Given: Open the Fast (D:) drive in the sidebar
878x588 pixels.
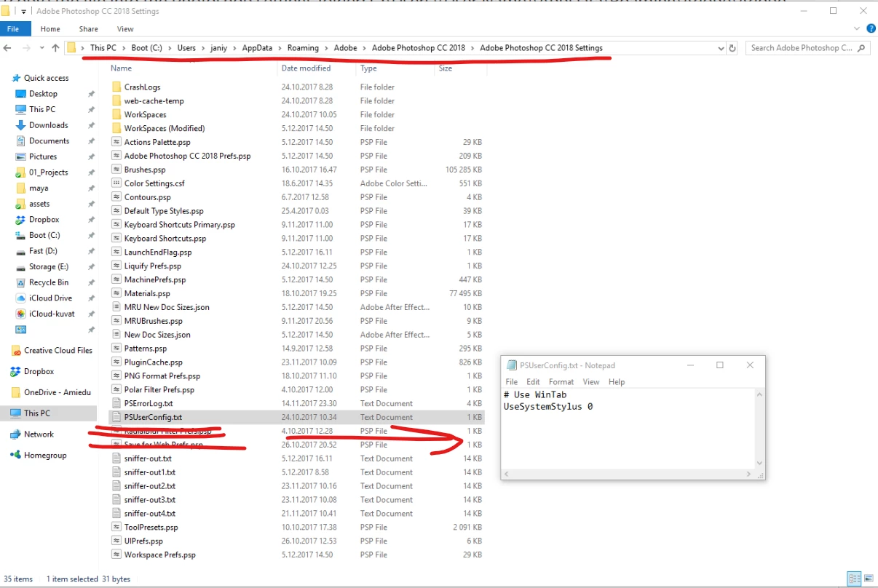Looking at the screenshot, I should click(x=43, y=251).
